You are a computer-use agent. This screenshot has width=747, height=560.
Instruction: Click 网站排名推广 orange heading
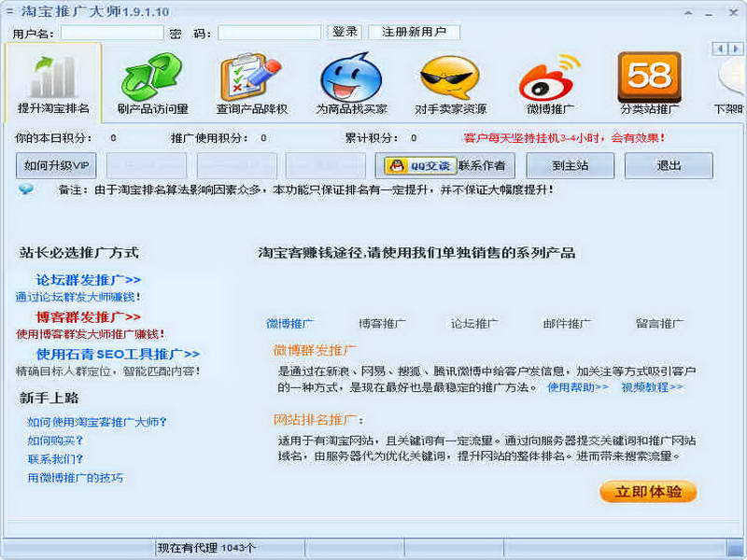pyautogui.click(x=315, y=419)
